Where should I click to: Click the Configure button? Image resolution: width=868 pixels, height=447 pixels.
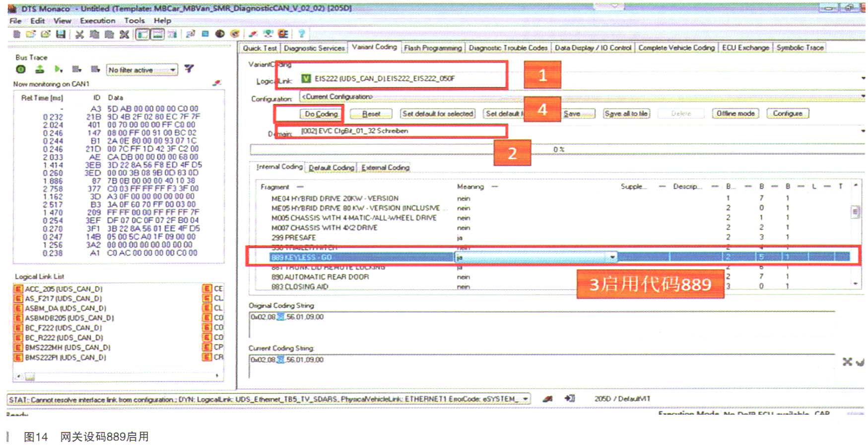coord(788,114)
